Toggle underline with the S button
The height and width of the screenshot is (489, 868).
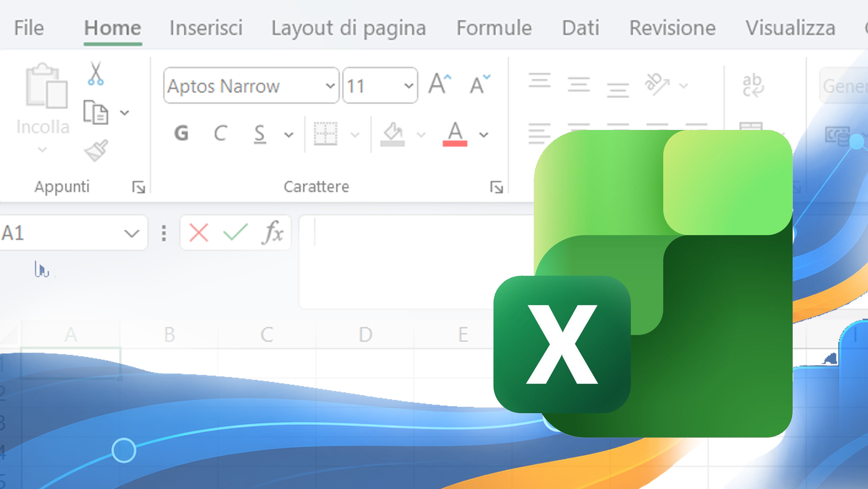[x=260, y=134]
